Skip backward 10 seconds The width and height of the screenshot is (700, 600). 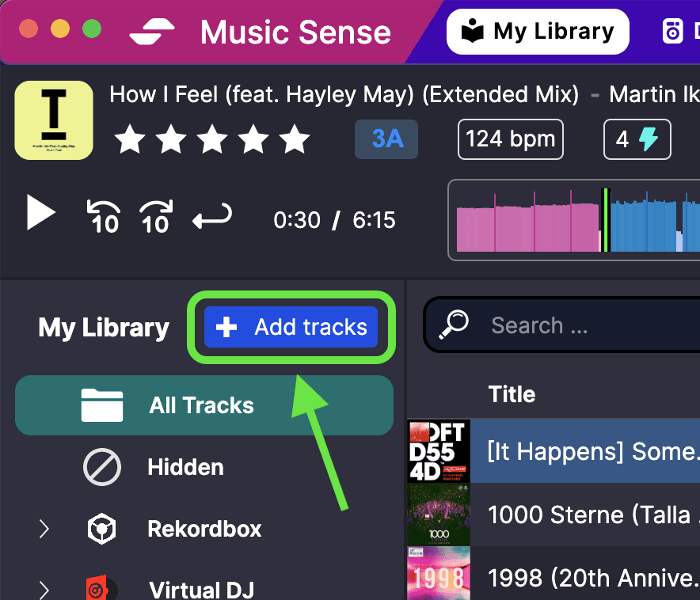pyautogui.click(x=102, y=214)
